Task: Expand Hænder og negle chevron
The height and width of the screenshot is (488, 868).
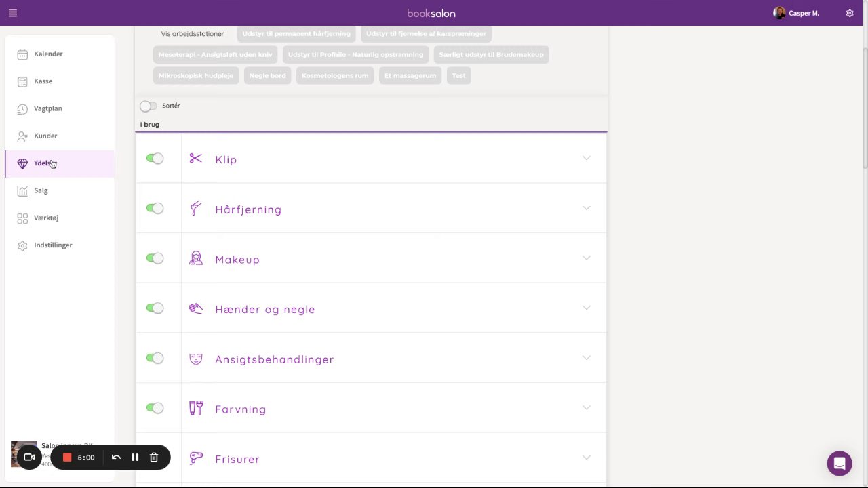Action: tap(587, 308)
